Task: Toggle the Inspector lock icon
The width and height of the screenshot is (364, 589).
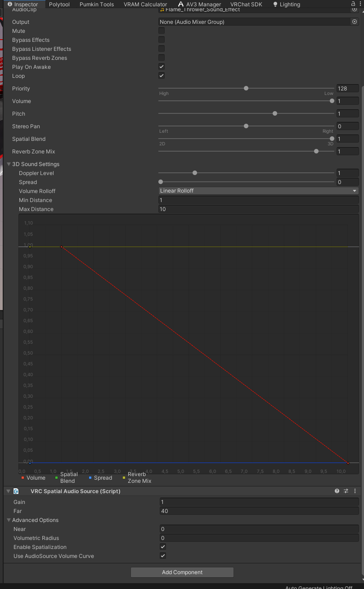Action: coord(353,4)
